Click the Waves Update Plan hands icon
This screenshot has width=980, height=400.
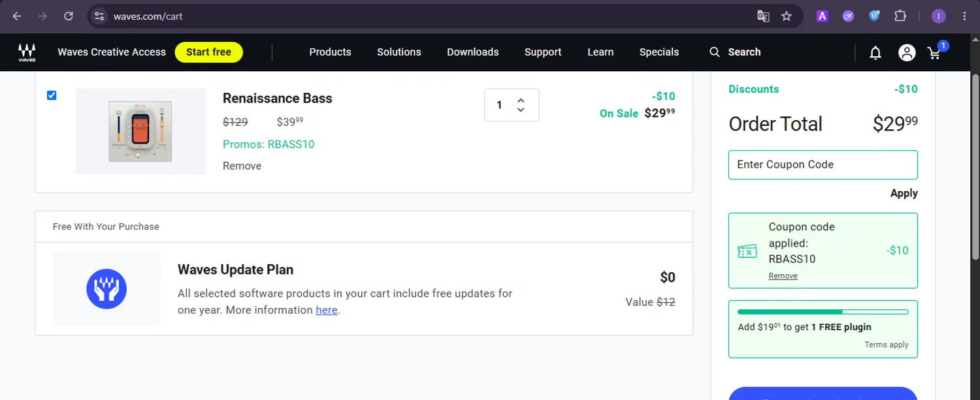(106, 288)
